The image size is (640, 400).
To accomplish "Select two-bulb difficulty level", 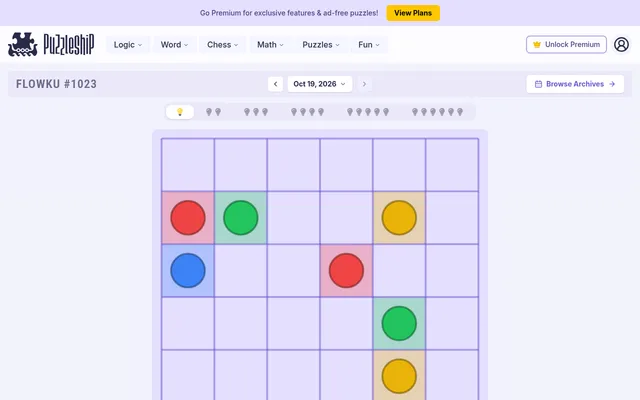I will point(213,112).
